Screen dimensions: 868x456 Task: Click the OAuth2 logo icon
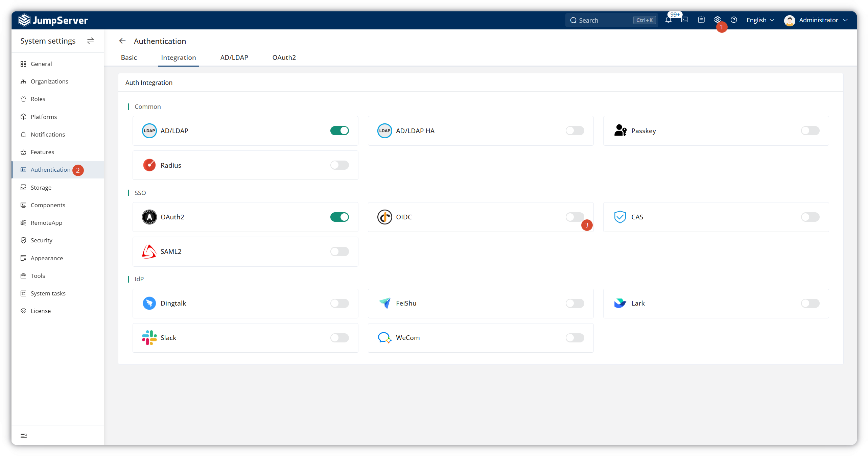[x=149, y=217]
